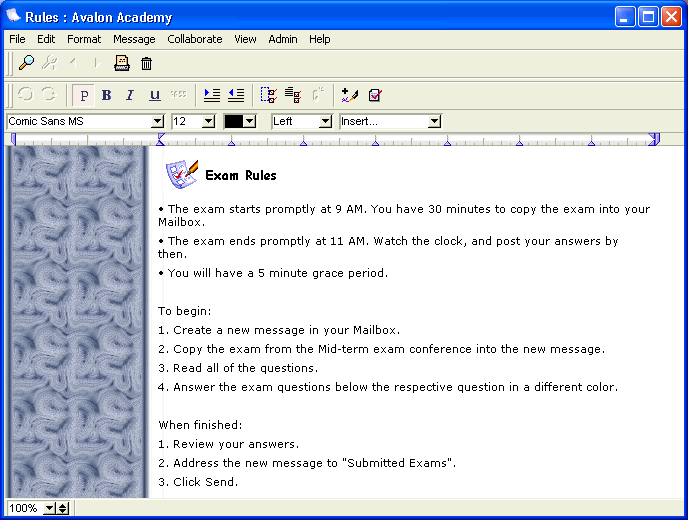Image resolution: width=688 pixels, height=520 pixels.
Task: Toggle plain text P formatting button
Action: coord(84,95)
